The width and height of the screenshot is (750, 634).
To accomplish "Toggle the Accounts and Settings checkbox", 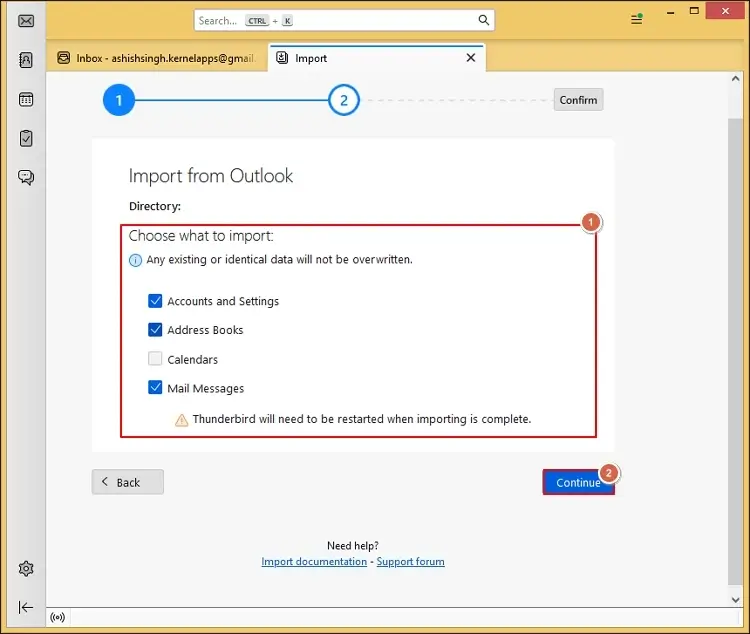I will click(x=155, y=301).
